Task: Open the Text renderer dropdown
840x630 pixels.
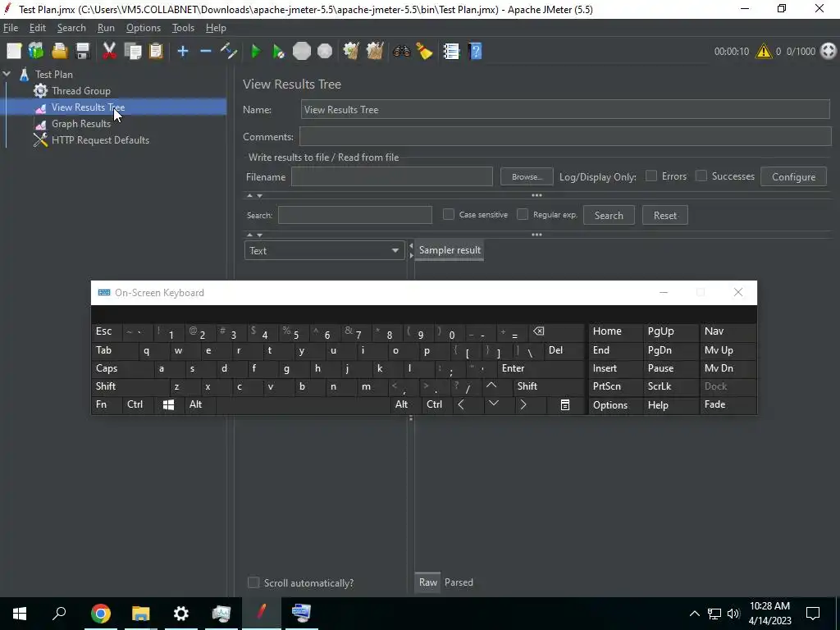Action: (x=324, y=251)
